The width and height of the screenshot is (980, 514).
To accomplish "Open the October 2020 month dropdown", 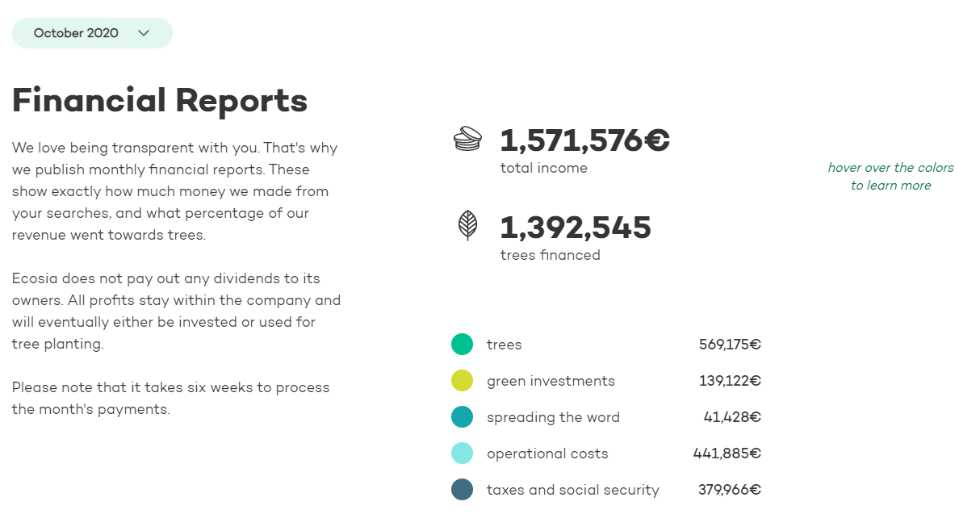I will coord(92,33).
